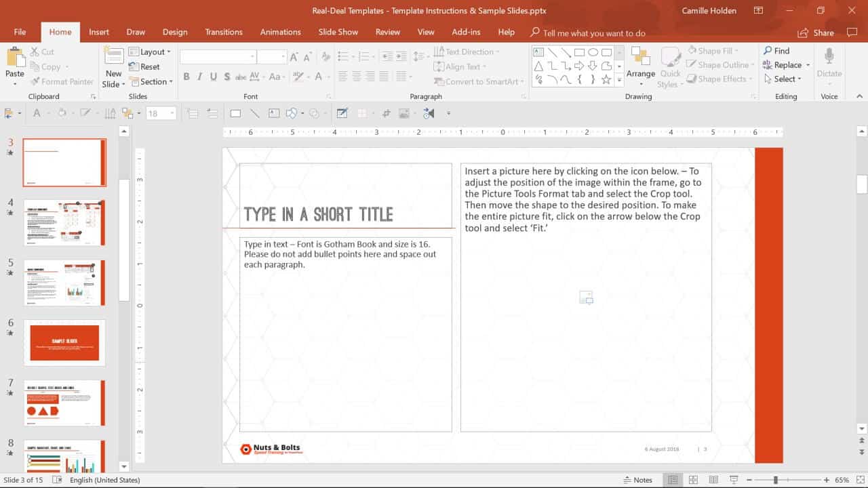Toggle text Shadow formatting

(226, 77)
